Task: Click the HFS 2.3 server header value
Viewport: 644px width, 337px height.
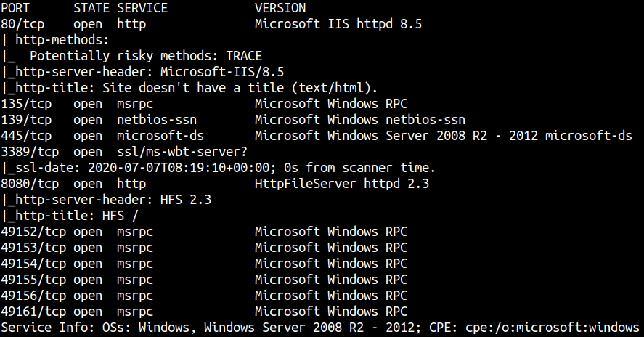Action: click(x=186, y=200)
